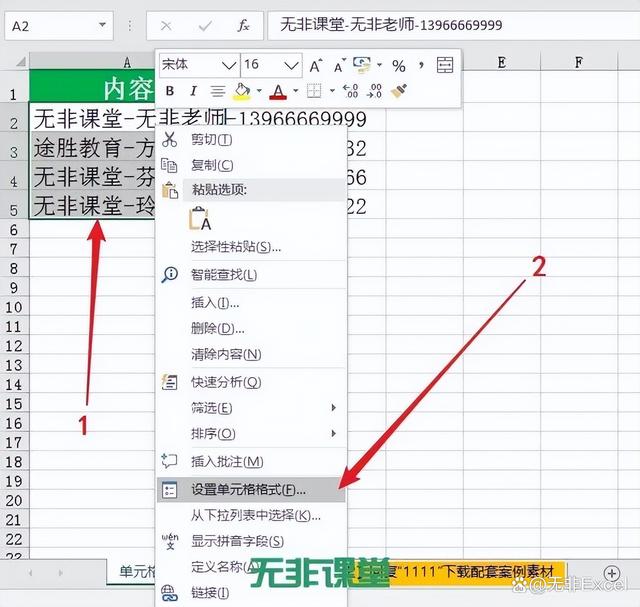Image resolution: width=640 pixels, height=607 pixels.
Task: Choose 链接(I) in the context menu
Action: pos(251,592)
